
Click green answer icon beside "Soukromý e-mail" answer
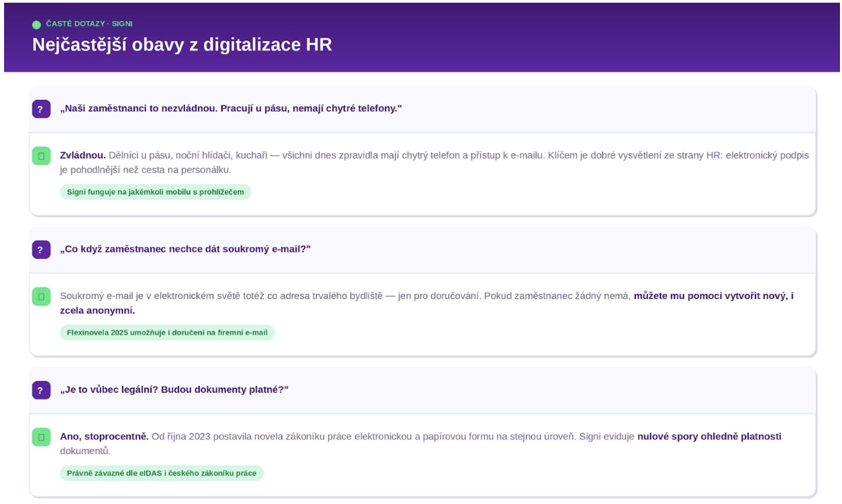click(x=41, y=296)
